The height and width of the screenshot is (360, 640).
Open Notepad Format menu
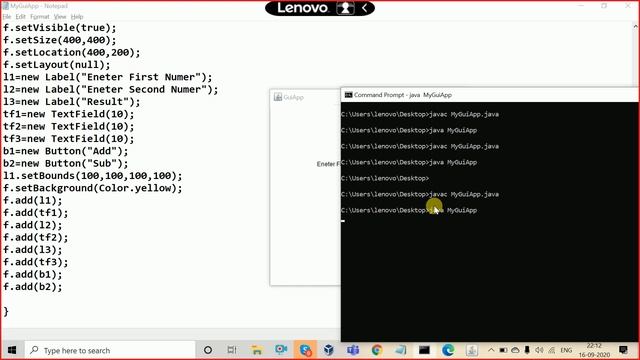pos(40,17)
